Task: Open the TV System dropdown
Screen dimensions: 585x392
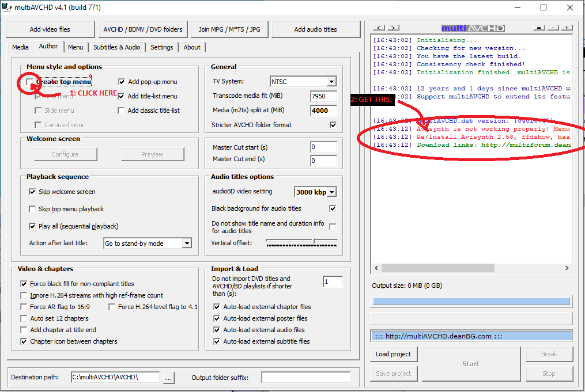Action: (x=331, y=82)
